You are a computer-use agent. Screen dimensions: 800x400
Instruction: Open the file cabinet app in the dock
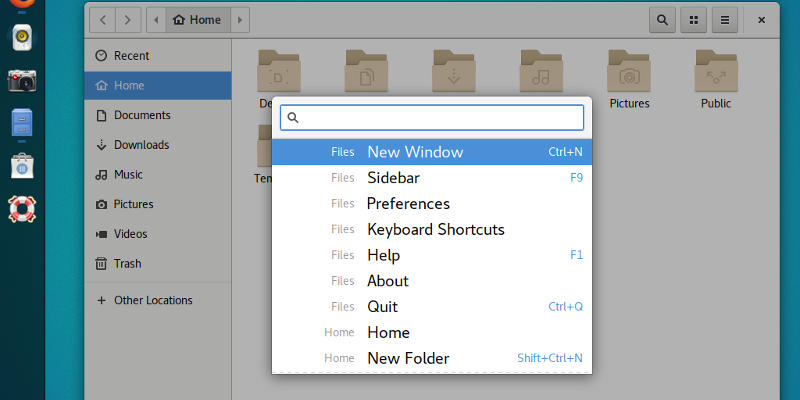[x=22, y=124]
